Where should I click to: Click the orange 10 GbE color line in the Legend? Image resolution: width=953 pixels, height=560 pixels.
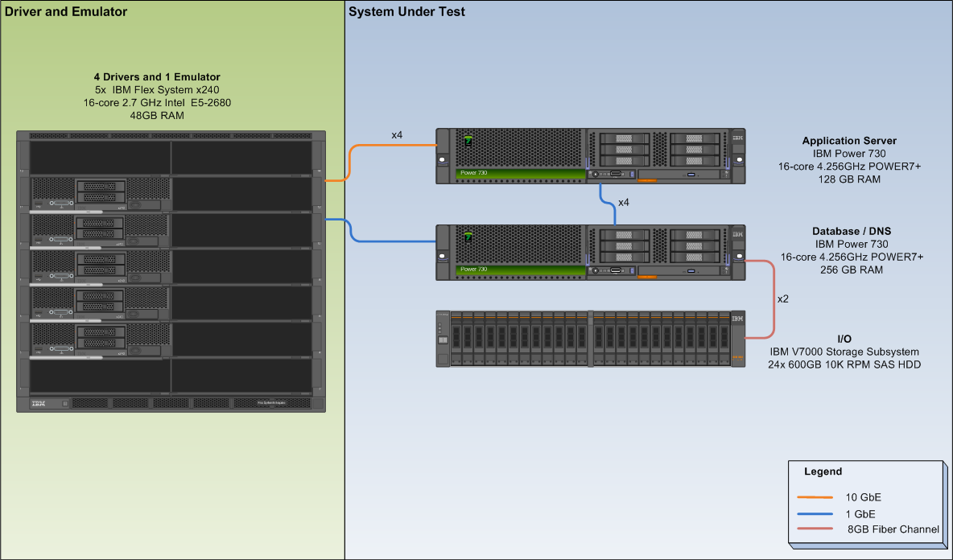[815, 499]
